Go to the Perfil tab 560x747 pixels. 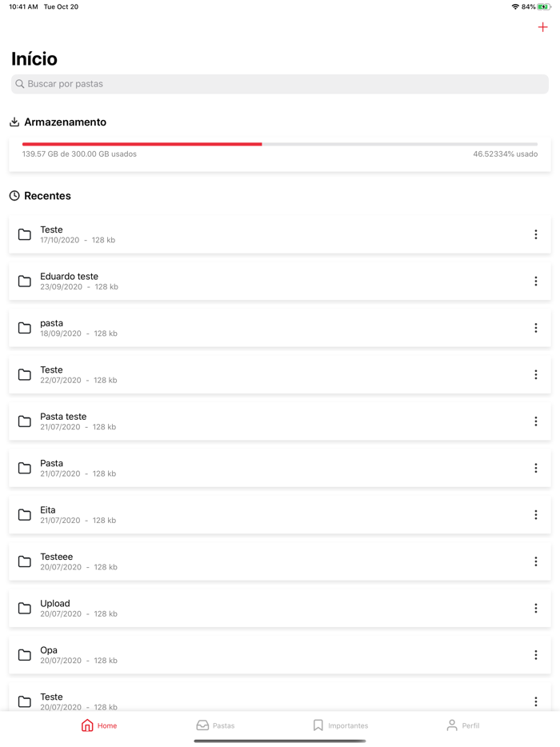462,725
